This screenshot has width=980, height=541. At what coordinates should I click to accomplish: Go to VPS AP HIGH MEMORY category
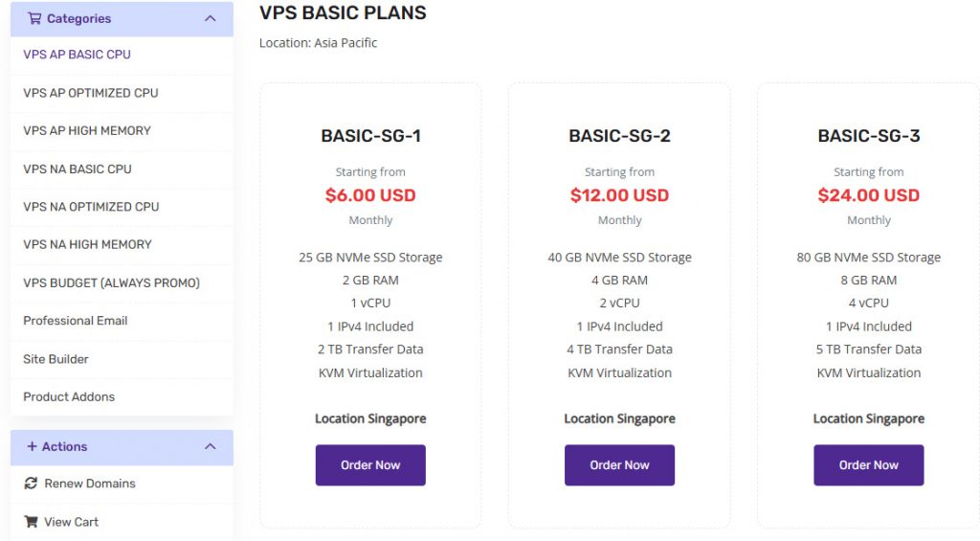click(87, 130)
